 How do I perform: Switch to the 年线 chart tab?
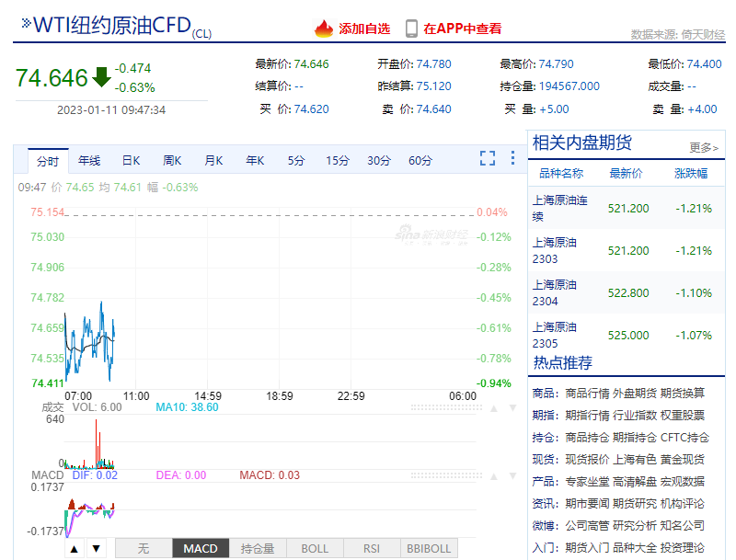89,161
